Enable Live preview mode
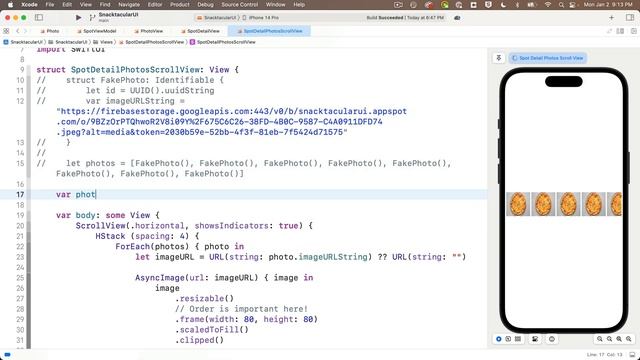Viewport: 640px width, 360px height. pos(498,339)
